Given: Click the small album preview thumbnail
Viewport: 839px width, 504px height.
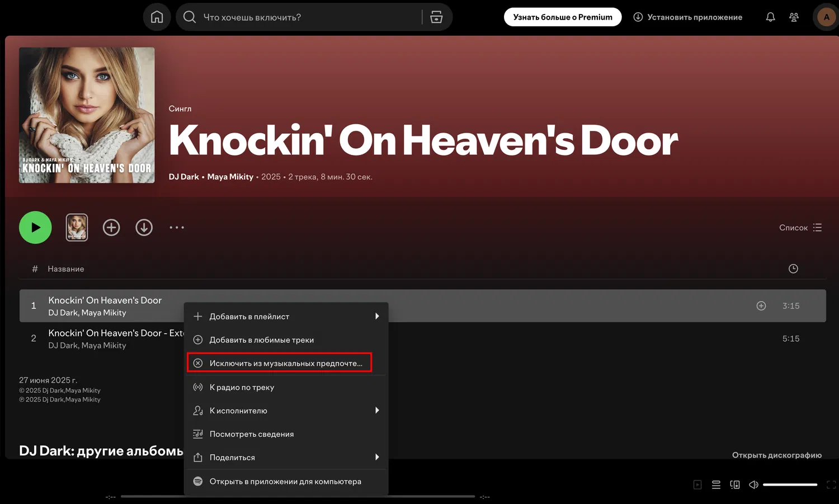Looking at the screenshot, I should [77, 228].
